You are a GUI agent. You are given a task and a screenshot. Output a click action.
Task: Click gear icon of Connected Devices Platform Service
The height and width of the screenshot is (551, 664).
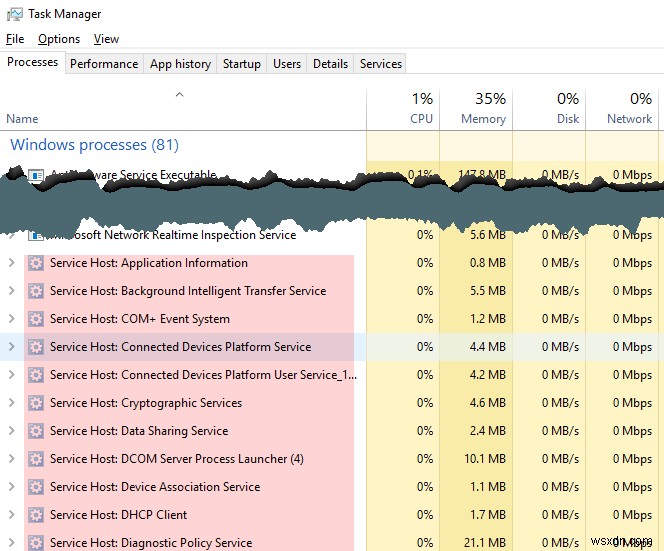coord(36,347)
